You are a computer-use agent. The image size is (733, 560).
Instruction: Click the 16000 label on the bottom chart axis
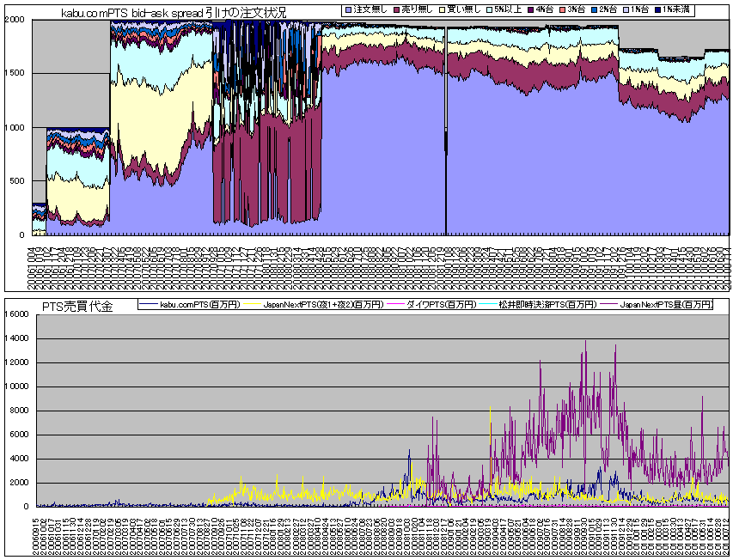tap(17, 314)
